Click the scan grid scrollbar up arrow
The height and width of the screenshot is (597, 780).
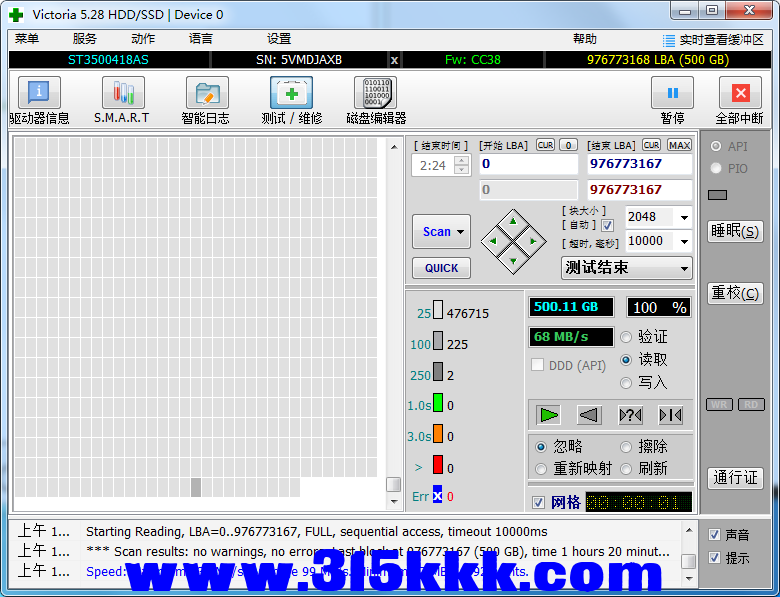pos(394,147)
